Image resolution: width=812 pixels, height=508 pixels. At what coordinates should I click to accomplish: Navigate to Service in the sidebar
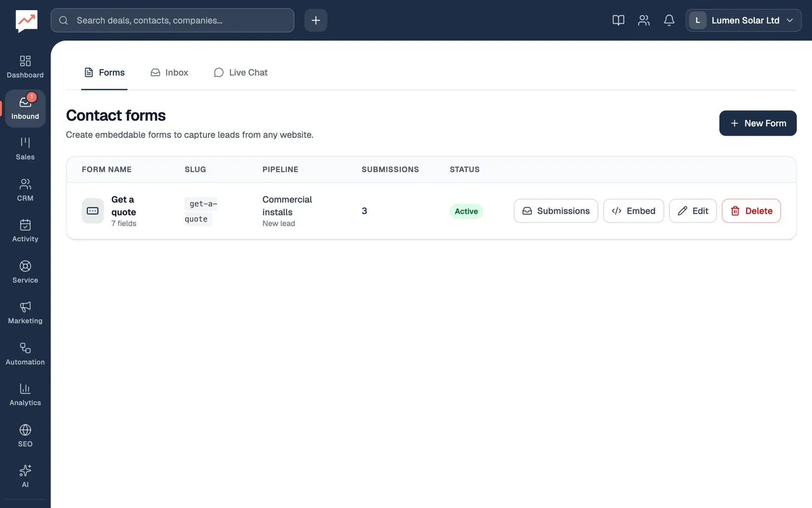coord(25,272)
